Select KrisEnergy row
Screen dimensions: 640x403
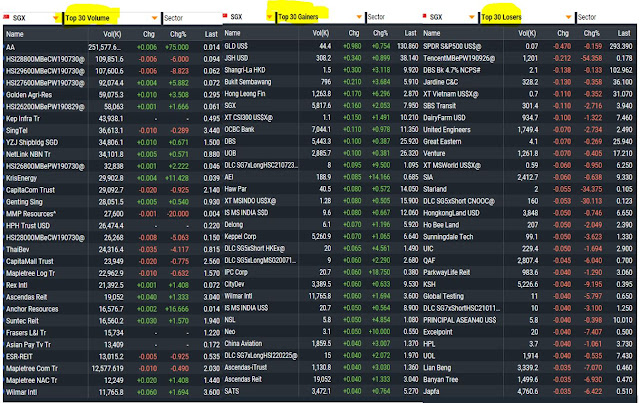tap(113, 178)
